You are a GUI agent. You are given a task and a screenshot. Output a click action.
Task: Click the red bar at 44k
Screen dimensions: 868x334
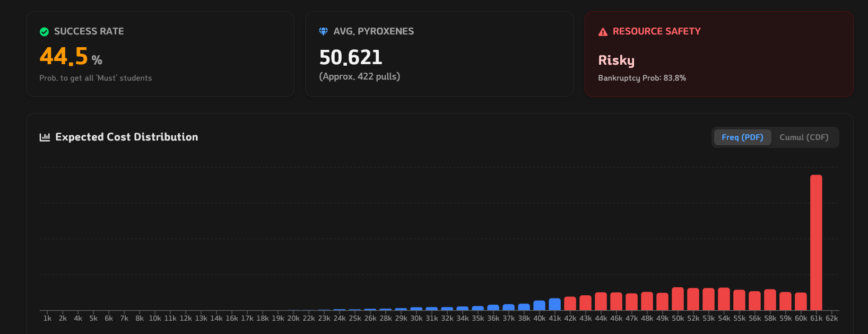pos(601,301)
